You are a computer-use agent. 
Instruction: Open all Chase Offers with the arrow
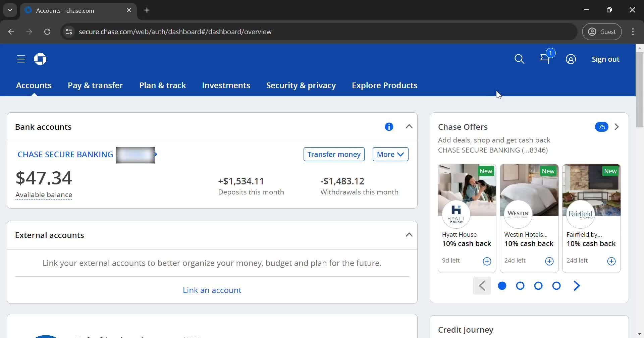pos(616,127)
